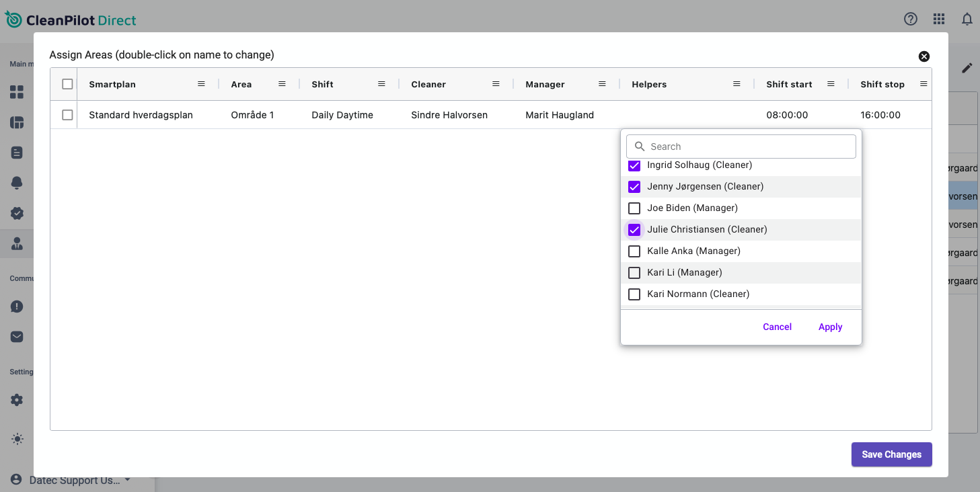980x492 pixels.
Task: Open the Helpers column menu
Action: click(737, 84)
